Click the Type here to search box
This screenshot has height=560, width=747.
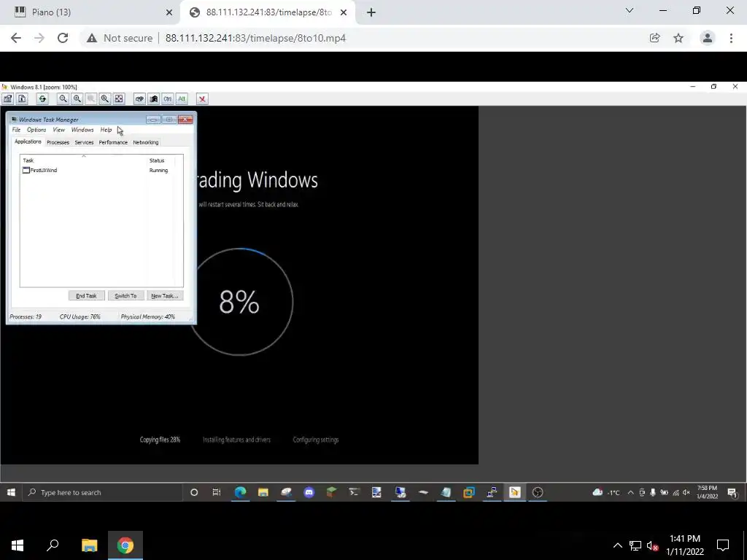click(x=102, y=492)
